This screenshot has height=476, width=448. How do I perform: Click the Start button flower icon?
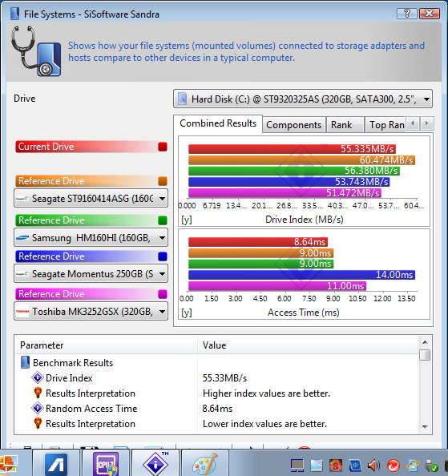(8, 464)
